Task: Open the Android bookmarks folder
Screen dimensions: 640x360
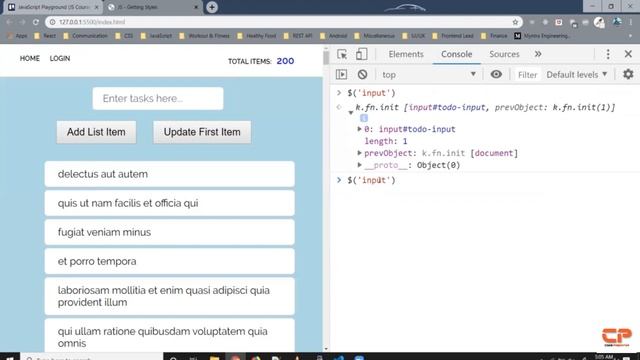Action: [x=333, y=36]
